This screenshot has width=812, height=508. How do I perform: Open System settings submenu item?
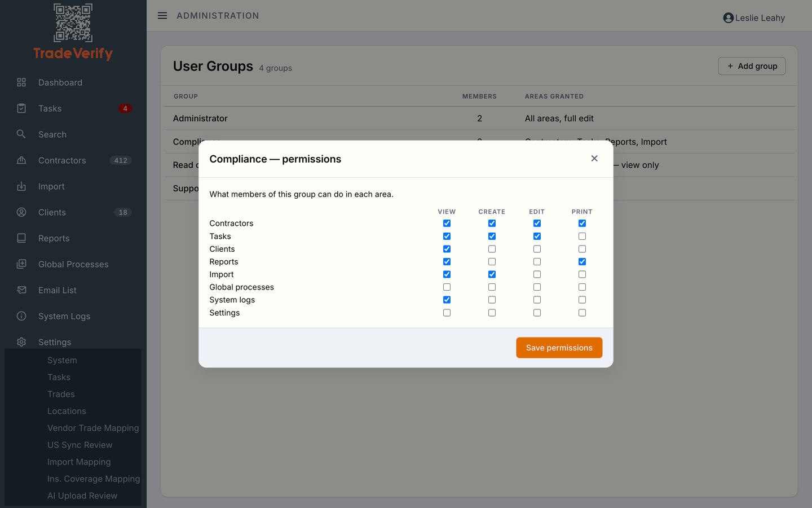point(62,360)
